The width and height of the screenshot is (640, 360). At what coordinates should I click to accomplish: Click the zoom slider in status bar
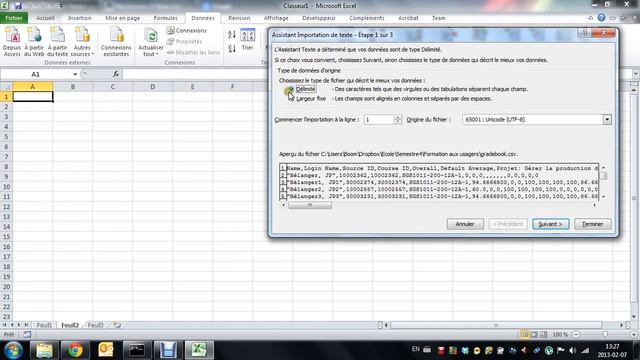pos(605,335)
